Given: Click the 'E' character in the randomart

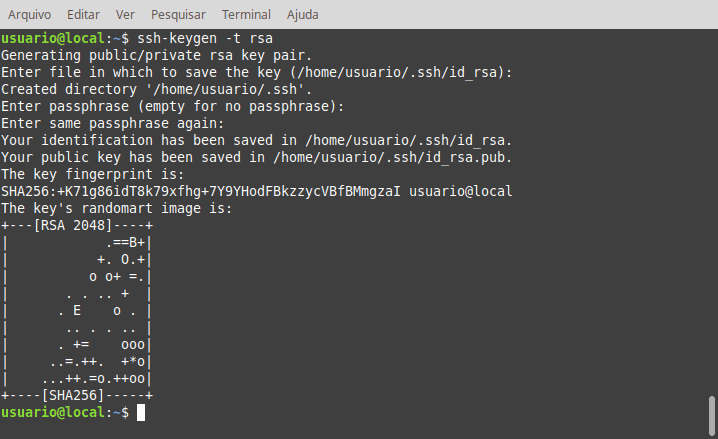Looking at the screenshot, I should pos(76,311).
